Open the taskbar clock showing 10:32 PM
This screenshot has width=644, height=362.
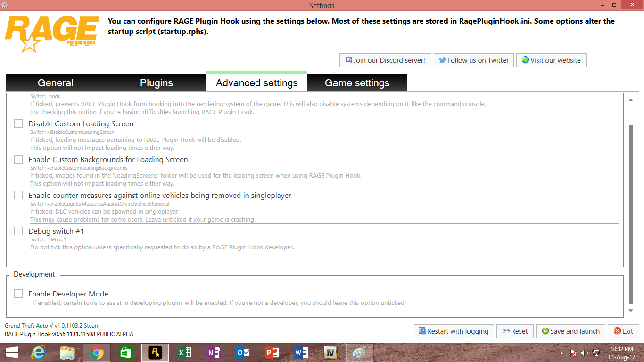(x=621, y=353)
